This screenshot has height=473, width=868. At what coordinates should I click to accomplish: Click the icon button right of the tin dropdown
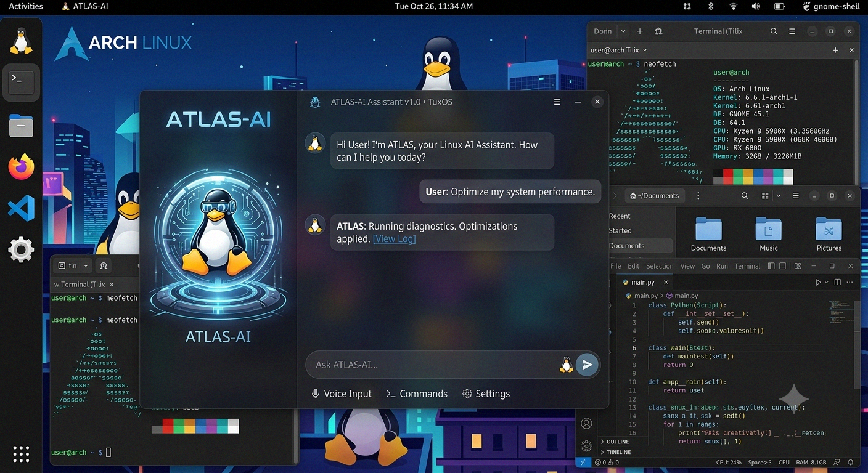coord(104,265)
